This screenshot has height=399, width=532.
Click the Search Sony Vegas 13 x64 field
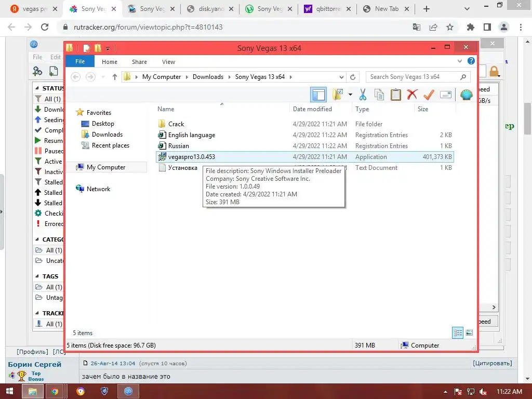click(x=418, y=77)
